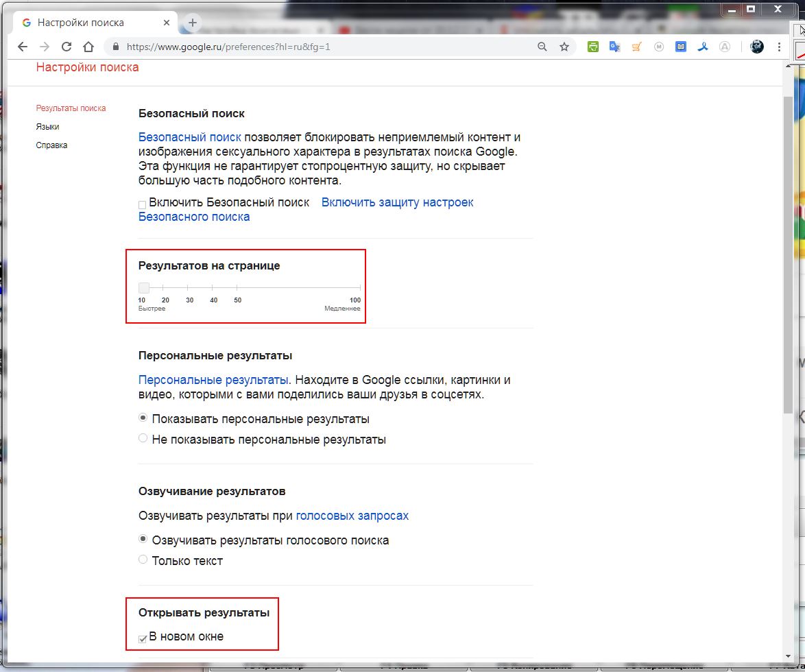This screenshot has width=805, height=672.
Task: Click the green printer extension icon
Action: (x=593, y=47)
